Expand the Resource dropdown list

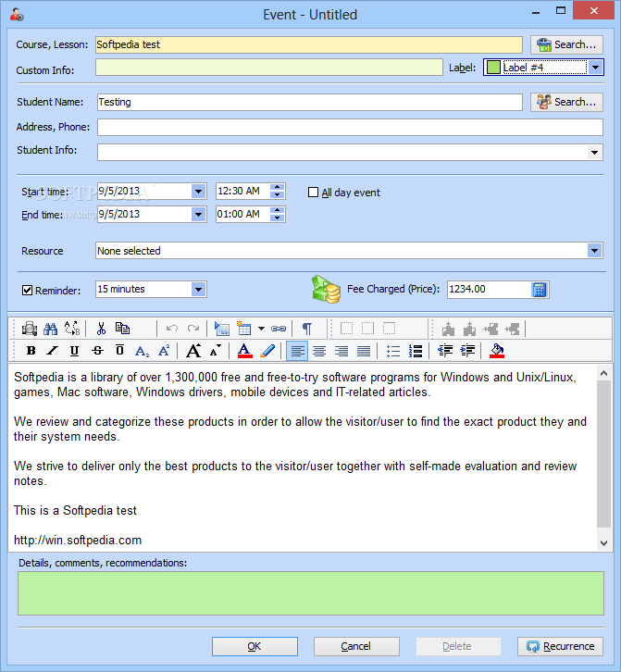(x=594, y=251)
